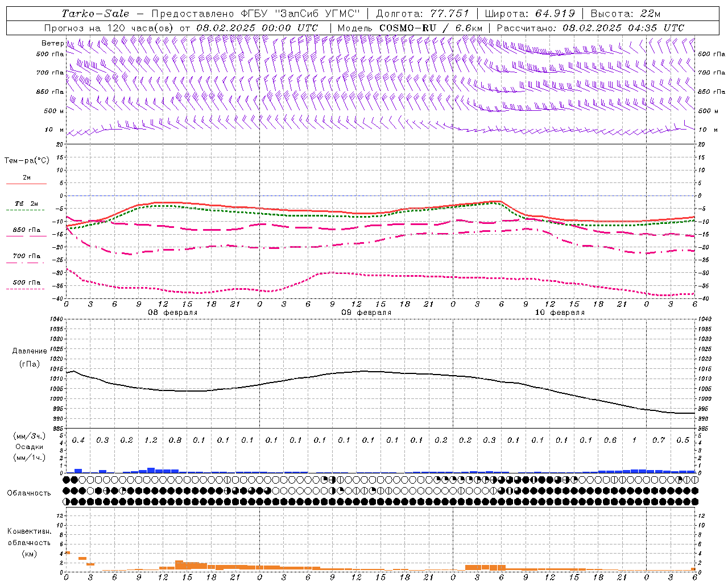Screen dimensions: 728x582
Task: Click the date label 08 февраля
Action: 173,313
